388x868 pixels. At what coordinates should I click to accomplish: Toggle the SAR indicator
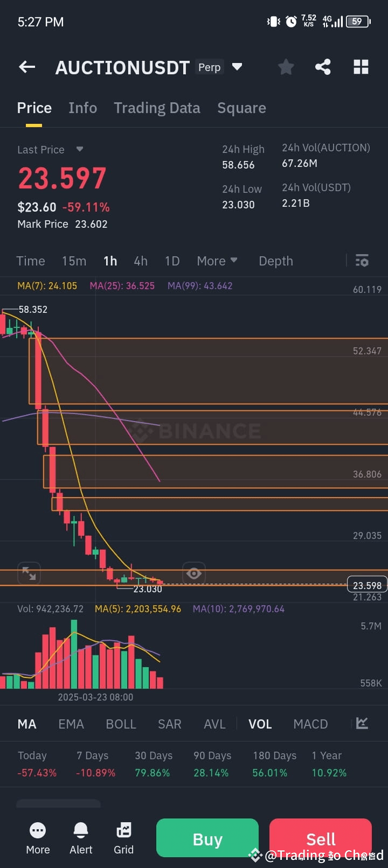coord(169,724)
